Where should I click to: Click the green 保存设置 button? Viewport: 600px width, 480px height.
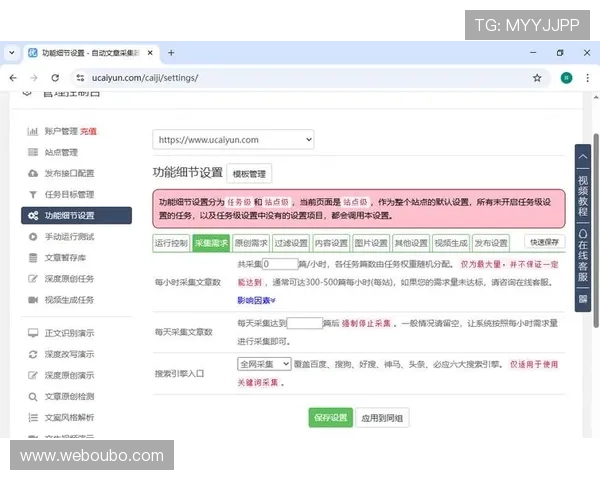(331, 418)
